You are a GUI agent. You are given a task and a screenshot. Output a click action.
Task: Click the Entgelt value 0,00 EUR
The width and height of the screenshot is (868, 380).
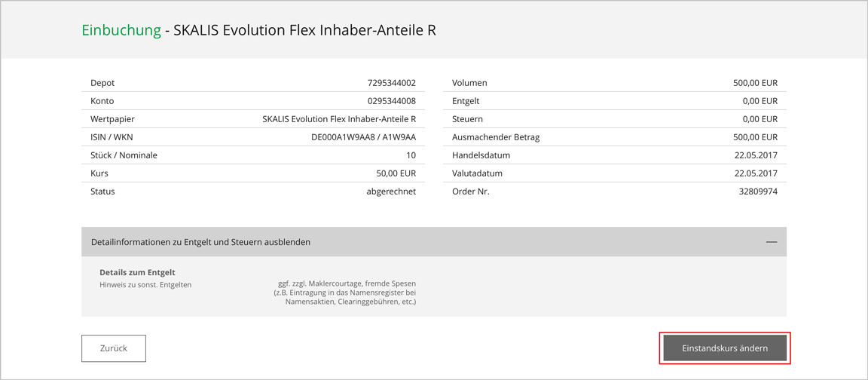coord(760,101)
